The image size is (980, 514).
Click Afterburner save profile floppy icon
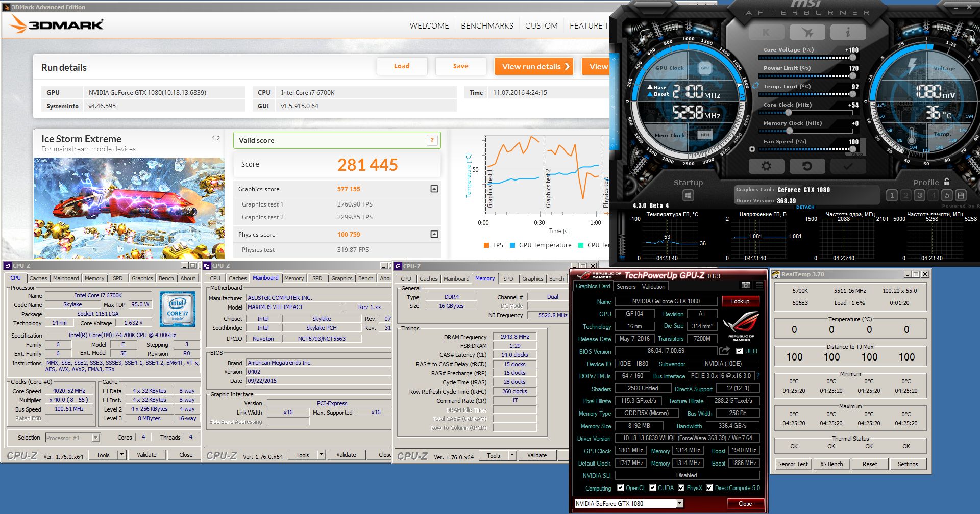pos(961,195)
